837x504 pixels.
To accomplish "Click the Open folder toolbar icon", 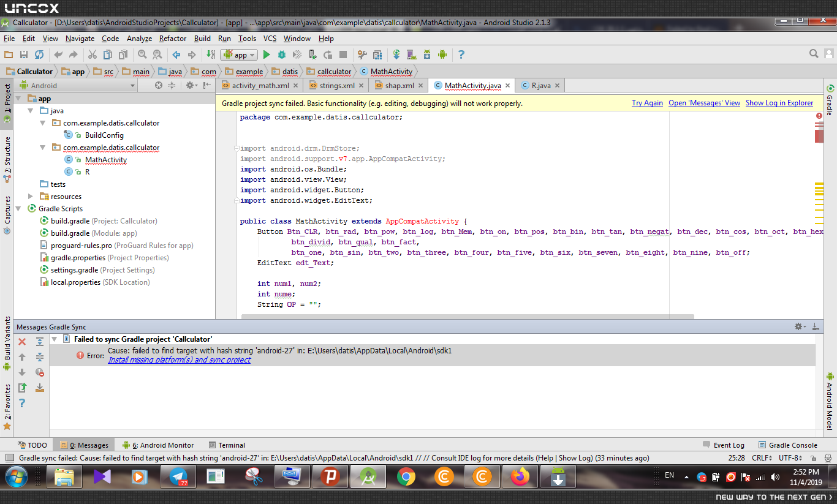I will [9, 55].
